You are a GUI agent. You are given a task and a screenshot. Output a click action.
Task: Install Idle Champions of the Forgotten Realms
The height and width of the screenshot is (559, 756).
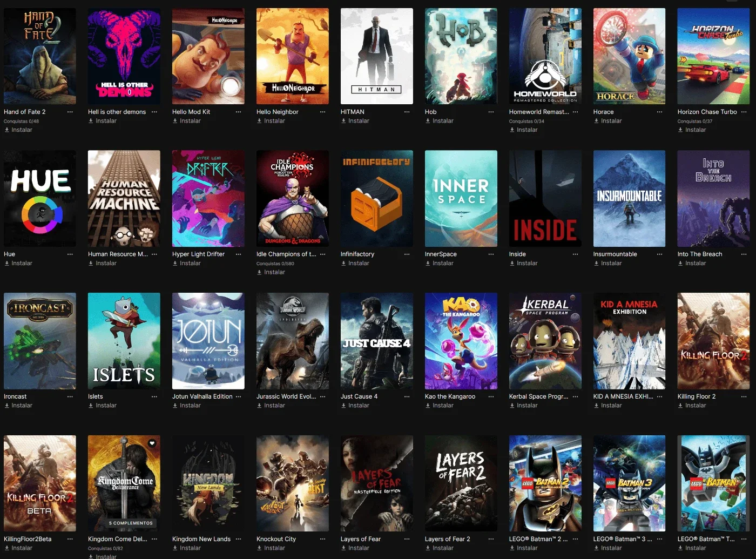tap(271, 272)
